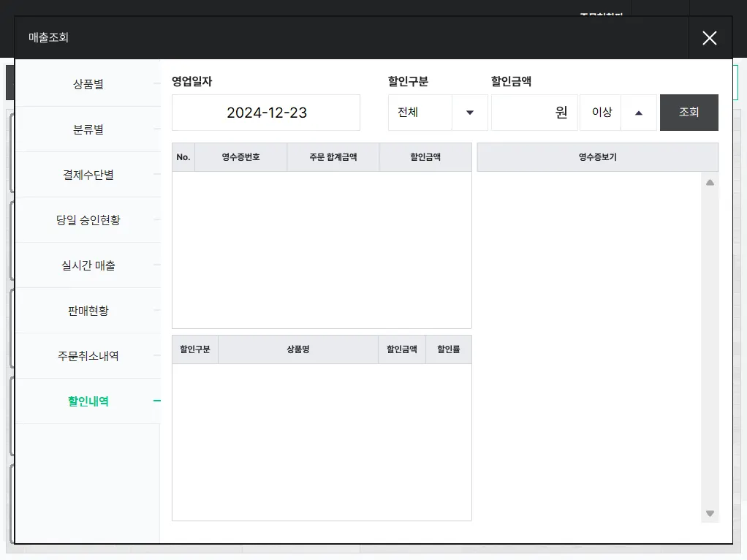Click the 영수증번호 column header
Image resolution: width=747 pixels, height=560 pixels.
240,157
